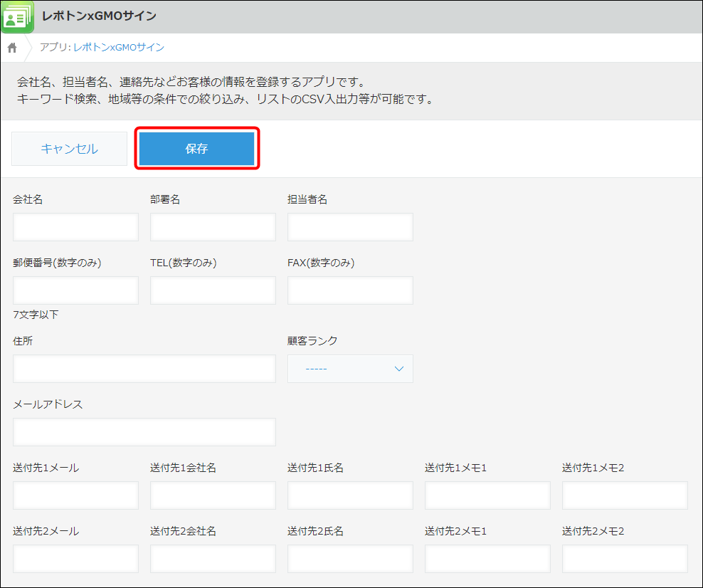Viewport: 703px width, 588px height.
Task: Click into the 部署名 input box
Action: [x=213, y=227]
